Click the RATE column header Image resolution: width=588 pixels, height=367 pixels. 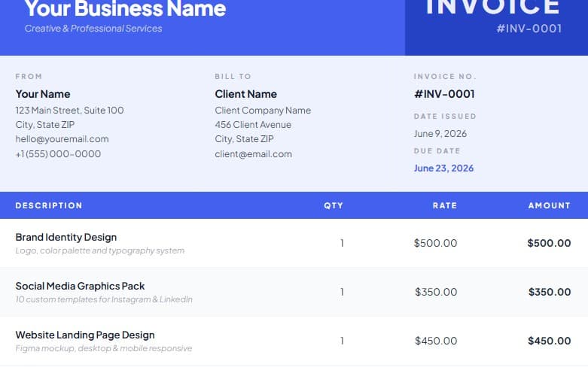click(x=445, y=205)
